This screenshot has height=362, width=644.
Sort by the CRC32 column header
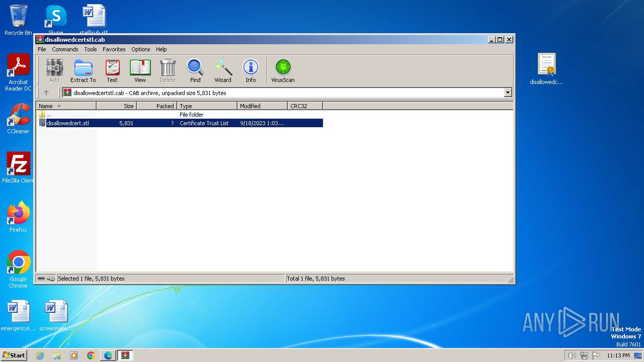pyautogui.click(x=305, y=106)
